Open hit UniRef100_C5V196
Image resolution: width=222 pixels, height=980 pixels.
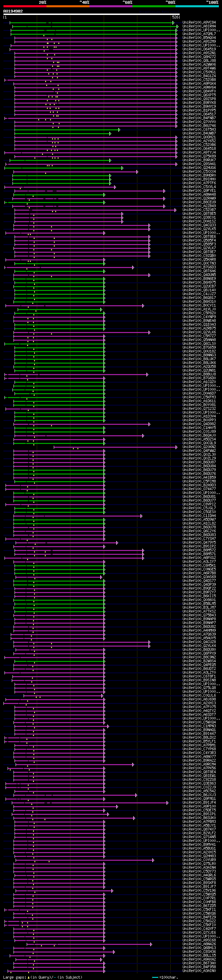(x=199, y=890)
